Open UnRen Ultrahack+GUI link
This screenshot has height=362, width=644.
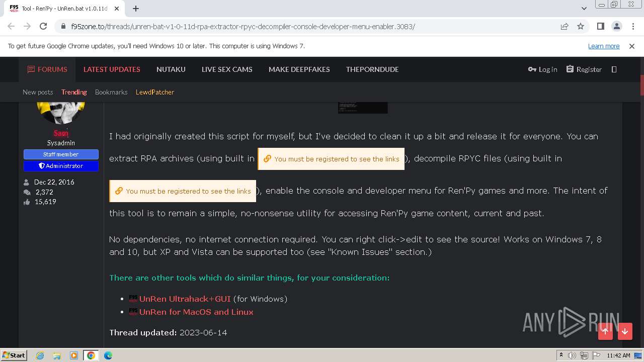[185, 299]
